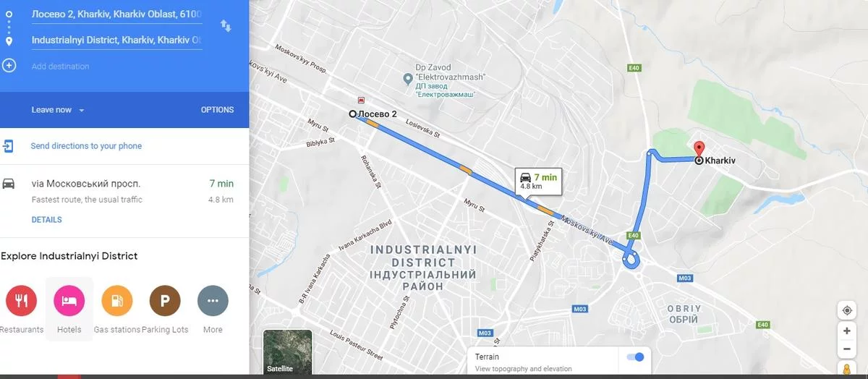The width and height of the screenshot is (868, 379).
Task: Zoom out on the map
Action: (x=846, y=349)
